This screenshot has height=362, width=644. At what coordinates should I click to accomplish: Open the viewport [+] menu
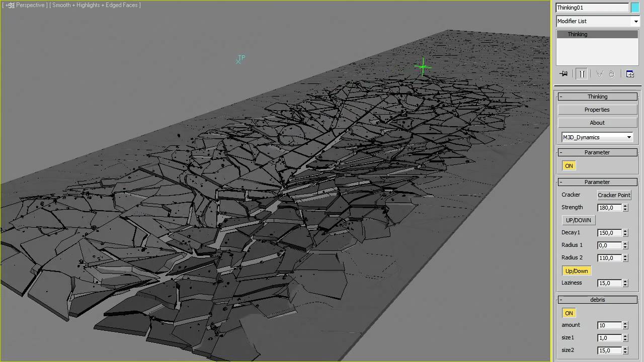click(x=8, y=5)
